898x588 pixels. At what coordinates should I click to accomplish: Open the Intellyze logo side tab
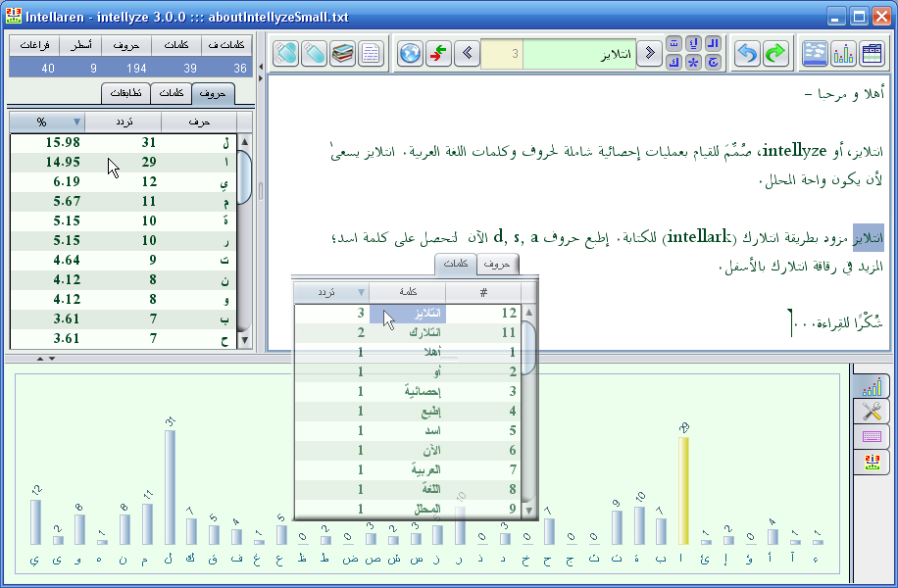tap(872, 462)
